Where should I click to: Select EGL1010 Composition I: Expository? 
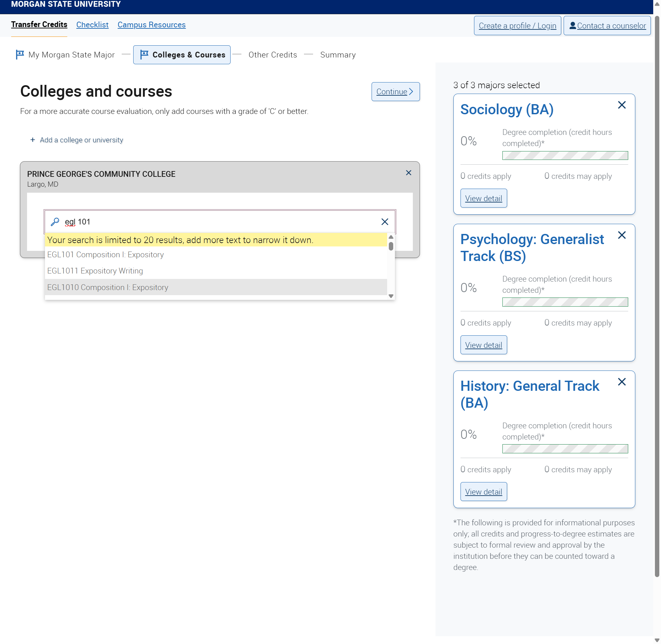coord(216,287)
